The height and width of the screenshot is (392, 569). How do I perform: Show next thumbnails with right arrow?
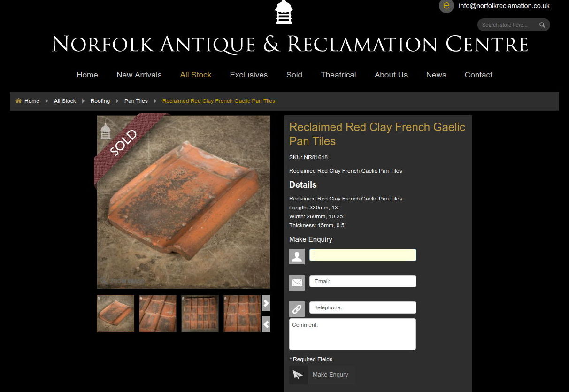(266, 303)
